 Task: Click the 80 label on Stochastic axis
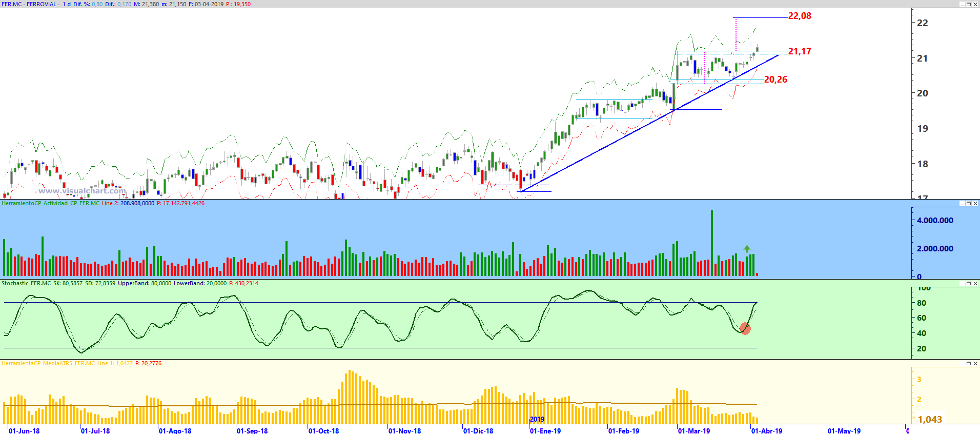pos(922,303)
